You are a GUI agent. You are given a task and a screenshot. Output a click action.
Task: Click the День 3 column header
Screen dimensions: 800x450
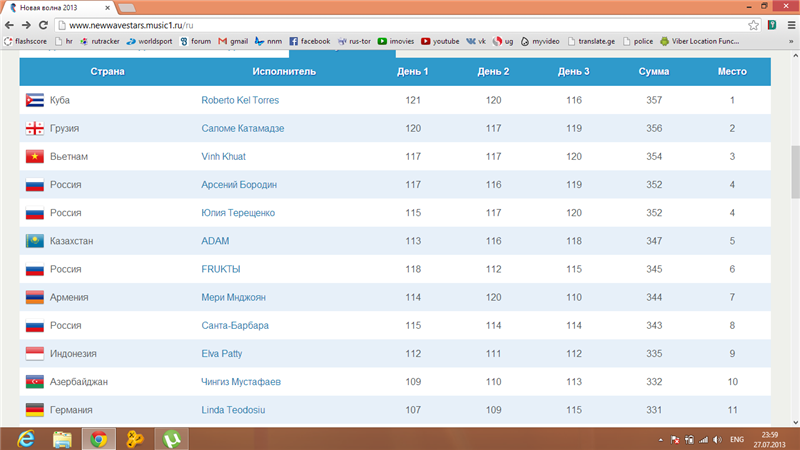(x=573, y=71)
